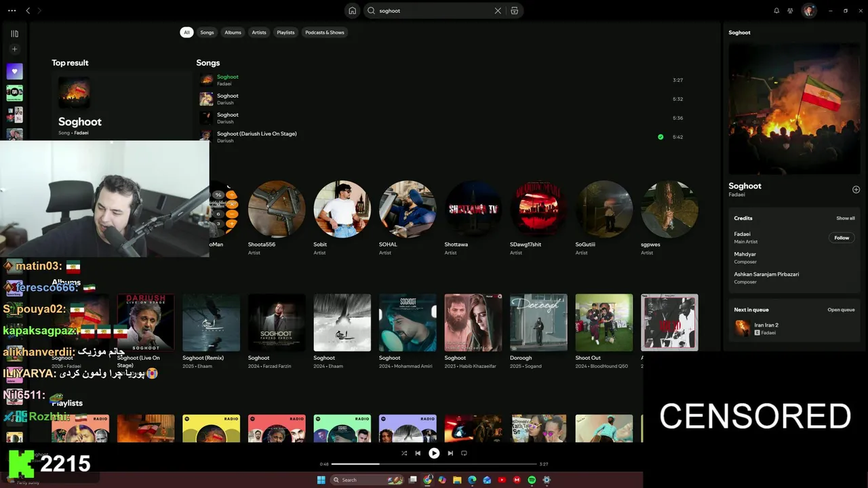Image resolution: width=868 pixels, height=488 pixels.
Task: Select the Songs filter chip
Action: pos(207,33)
